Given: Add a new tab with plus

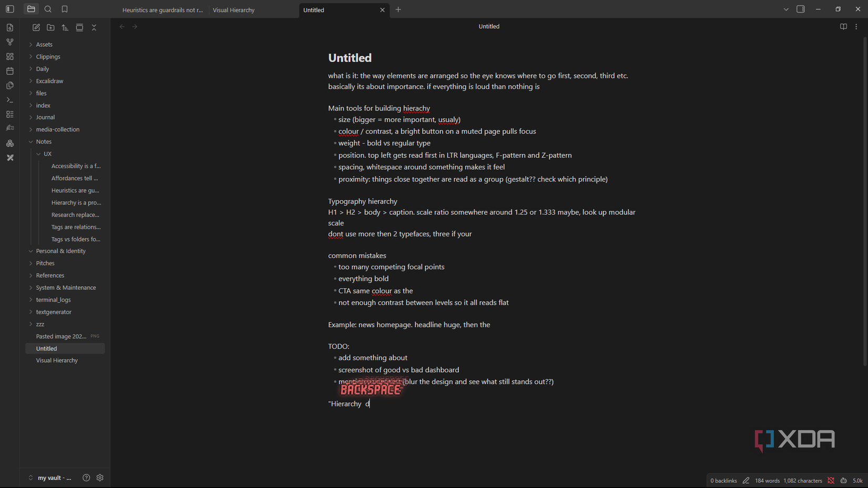Looking at the screenshot, I should coord(398,9).
